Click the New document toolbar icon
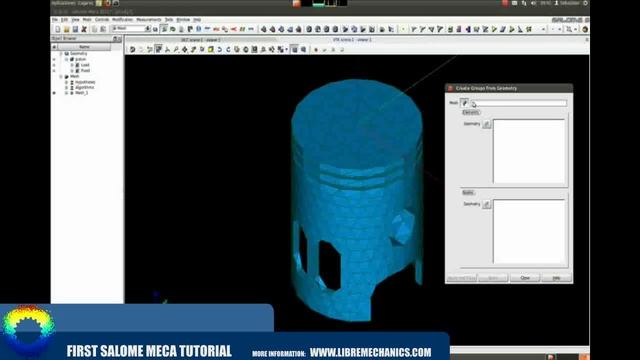The height and width of the screenshot is (360, 640). [x=58, y=29]
